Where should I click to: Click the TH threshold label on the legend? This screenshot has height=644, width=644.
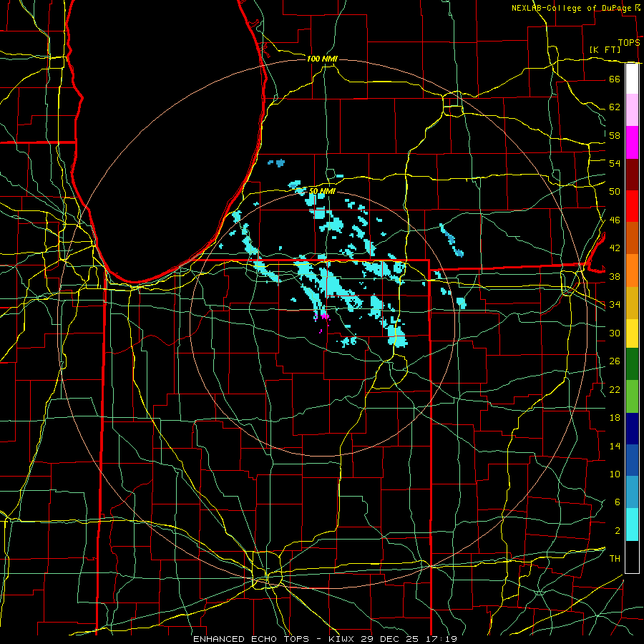[615, 559]
